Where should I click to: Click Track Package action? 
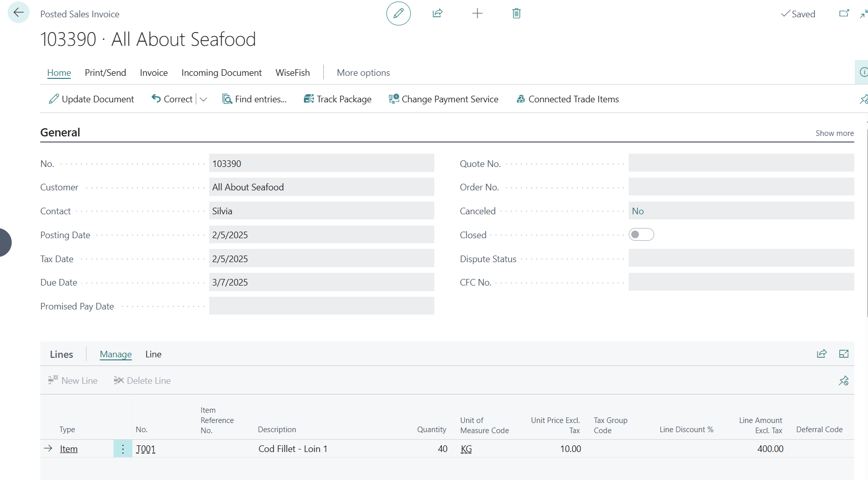338,99
